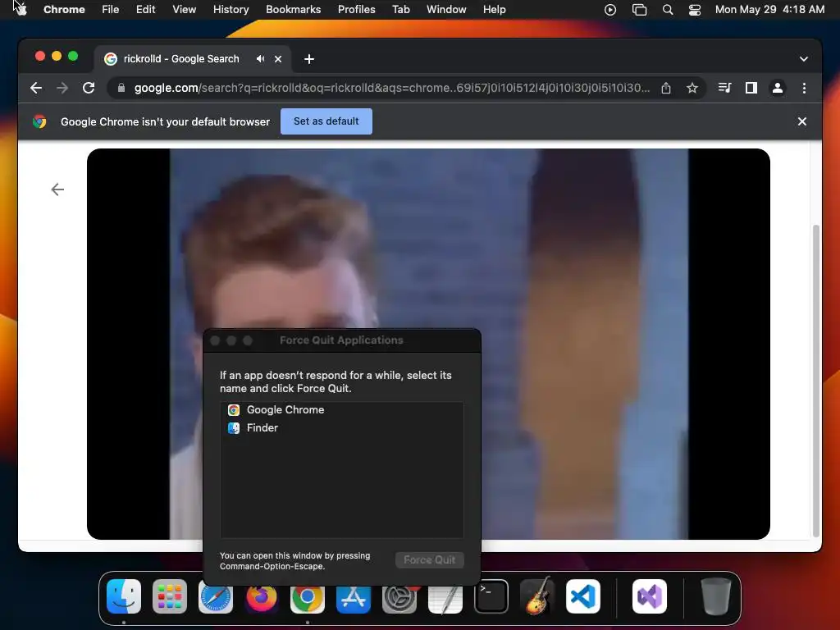Open a new tab with plus button

309,59
